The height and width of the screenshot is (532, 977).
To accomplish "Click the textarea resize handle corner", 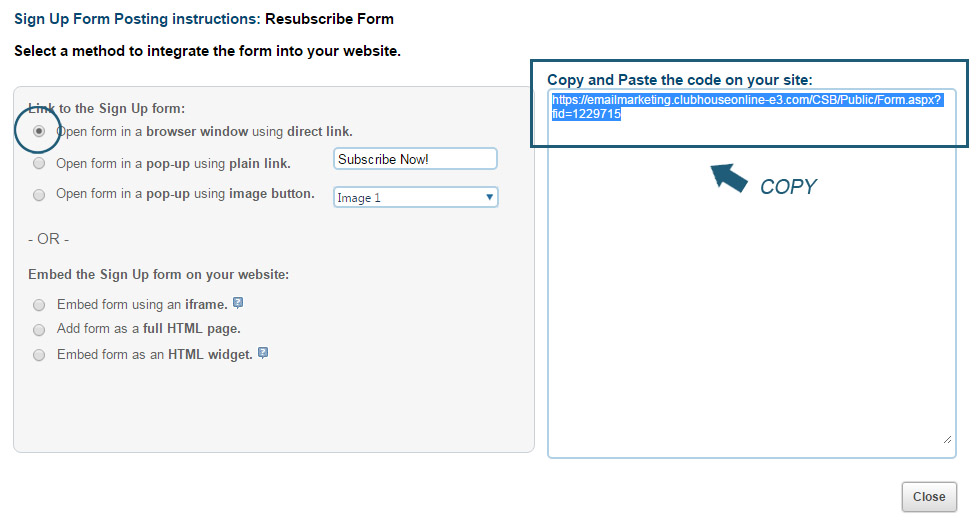I will [x=947, y=439].
